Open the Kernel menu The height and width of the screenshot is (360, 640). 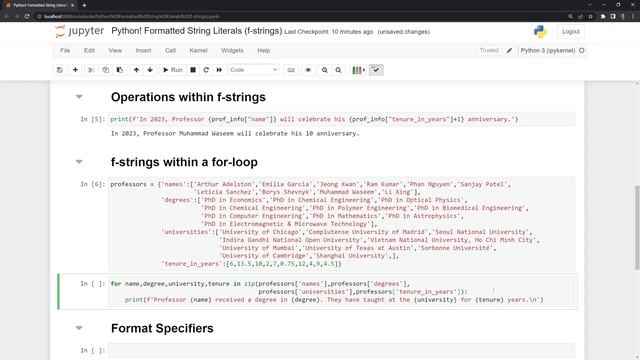pos(198,51)
